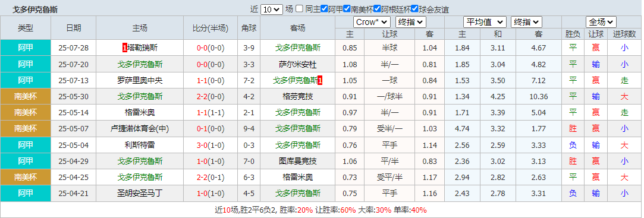Open the away team 图库曼竞技 link

click(298, 161)
